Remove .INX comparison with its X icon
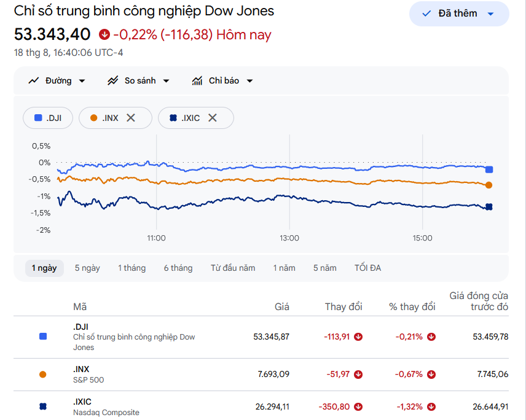Image resolution: width=526 pixels, height=420 pixels. tap(131, 118)
